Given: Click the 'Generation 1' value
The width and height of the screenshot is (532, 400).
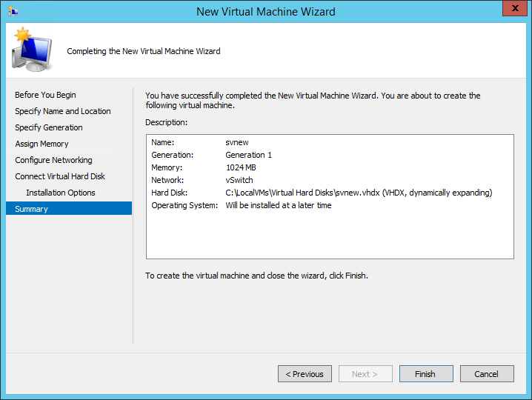Looking at the screenshot, I should (249, 155).
